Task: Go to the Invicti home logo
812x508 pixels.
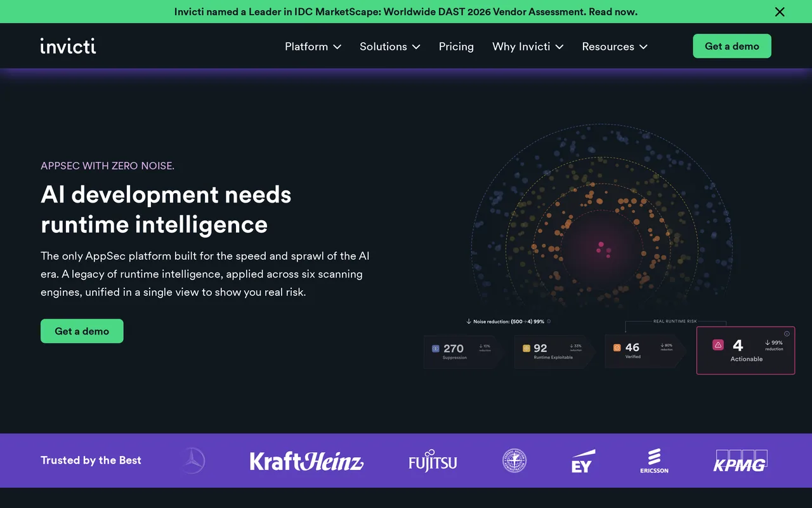Action: pyautogui.click(x=68, y=46)
